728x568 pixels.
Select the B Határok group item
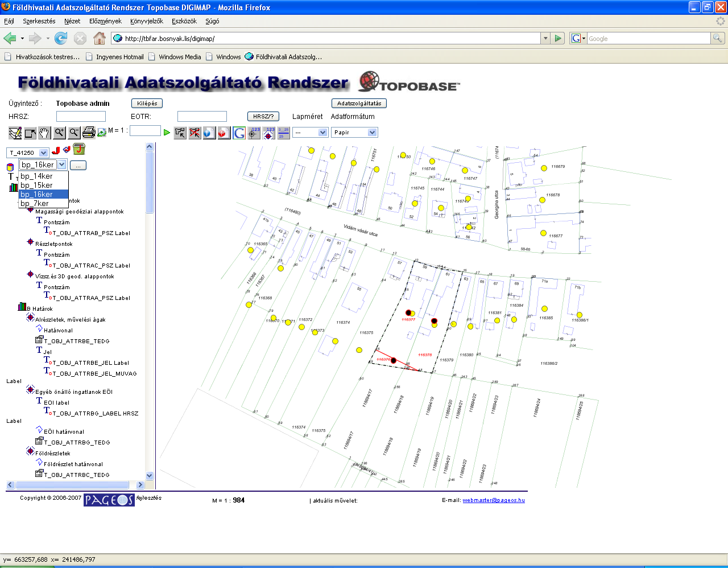[x=40, y=308]
